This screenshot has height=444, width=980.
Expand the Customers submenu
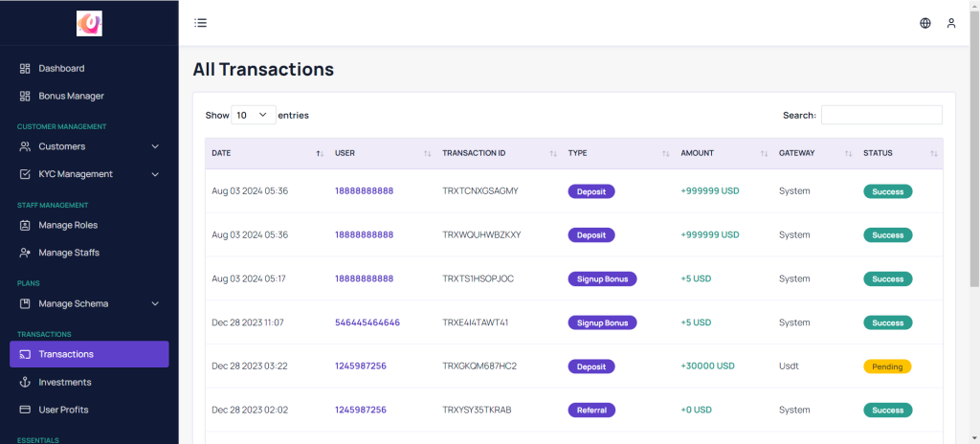point(155,146)
